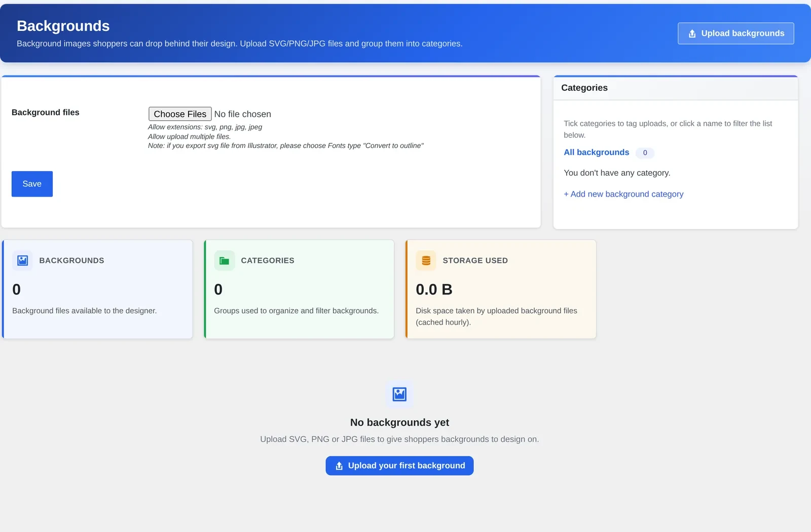Viewport: 811px width, 532px height.
Task: Open the Choose Files file picker
Action: pyautogui.click(x=180, y=114)
